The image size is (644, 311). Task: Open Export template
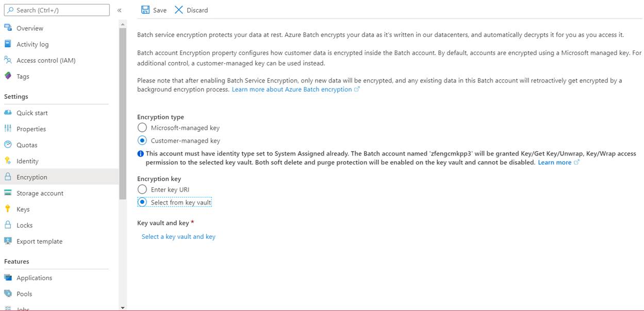[7, 241]
